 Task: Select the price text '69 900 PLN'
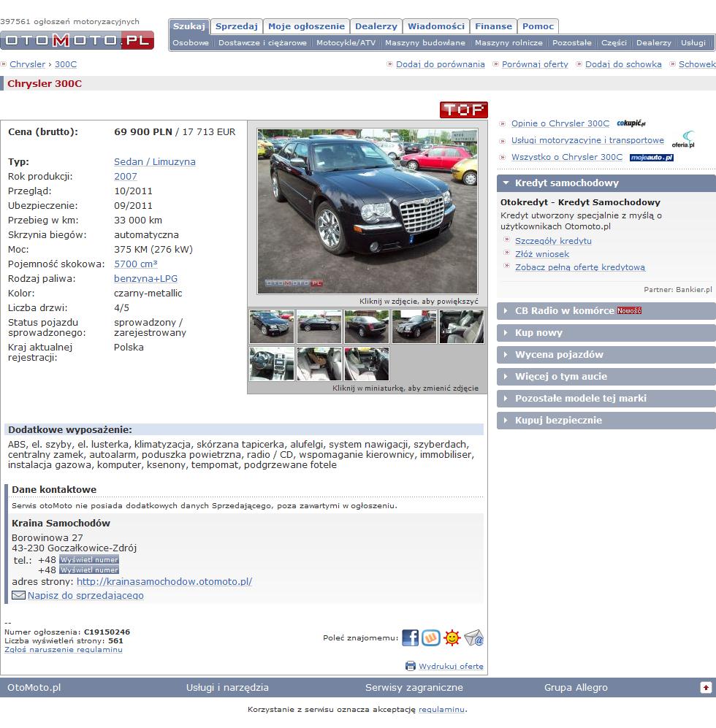tap(143, 132)
